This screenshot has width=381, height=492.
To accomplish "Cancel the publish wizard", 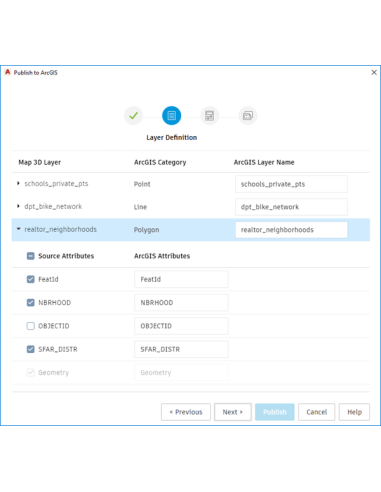I will 316,412.
